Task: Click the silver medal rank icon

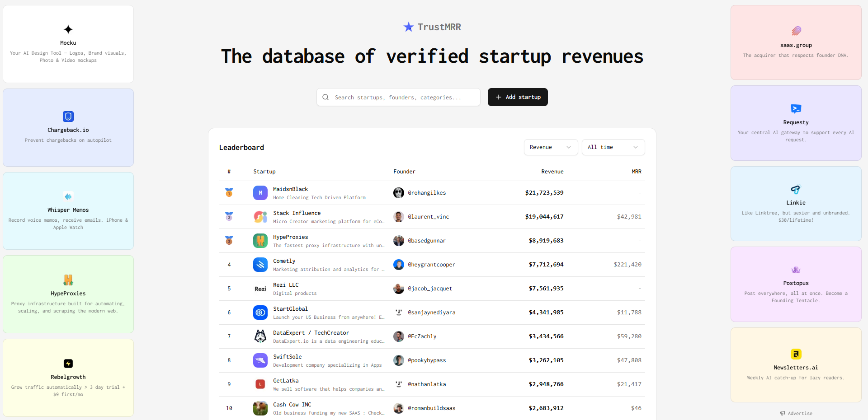Action: (x=229, y=216)
